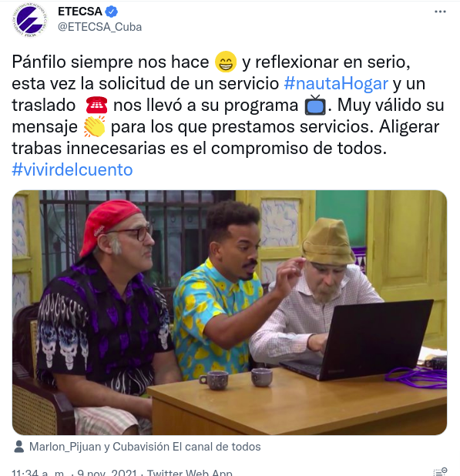Click the grinning face emoji in the tweet
The image size is (460, 476).
(x=226, y=62)
